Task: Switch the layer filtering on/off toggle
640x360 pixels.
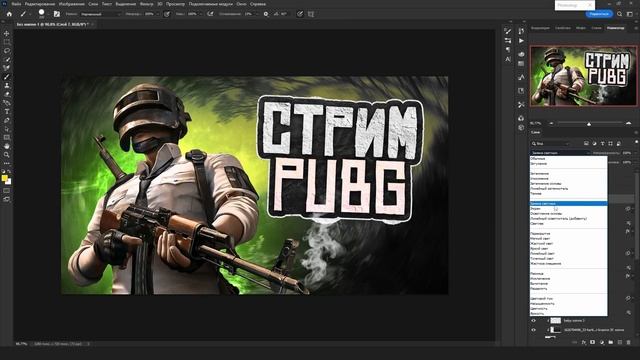Action: click(x=636, y=142)
